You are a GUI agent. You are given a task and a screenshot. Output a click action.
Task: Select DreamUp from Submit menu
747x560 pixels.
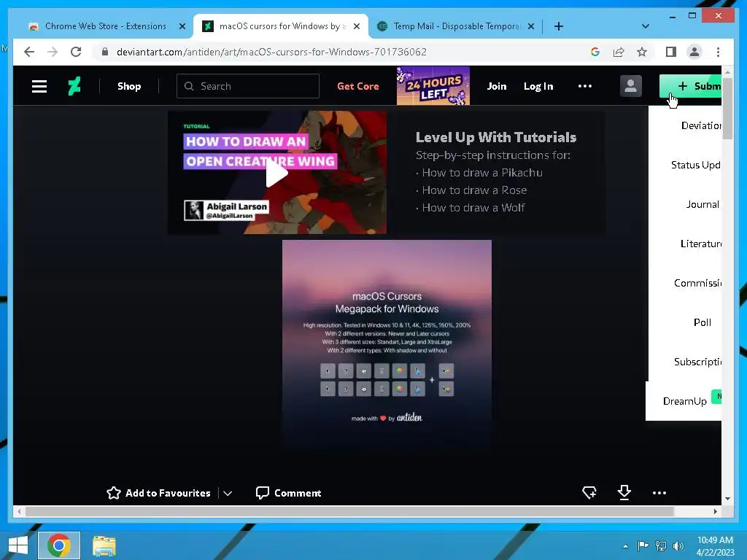click(x=684, y=401)
